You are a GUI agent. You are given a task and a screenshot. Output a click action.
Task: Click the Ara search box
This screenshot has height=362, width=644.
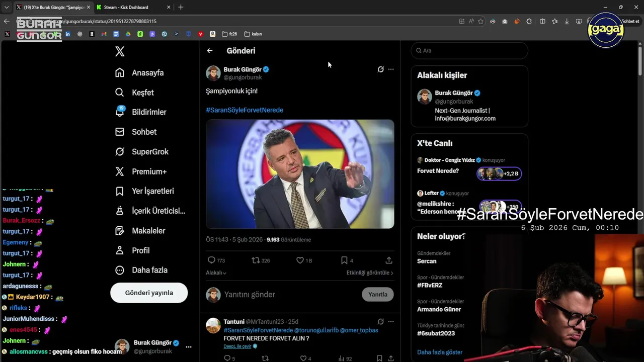click(x=469, y=50)
